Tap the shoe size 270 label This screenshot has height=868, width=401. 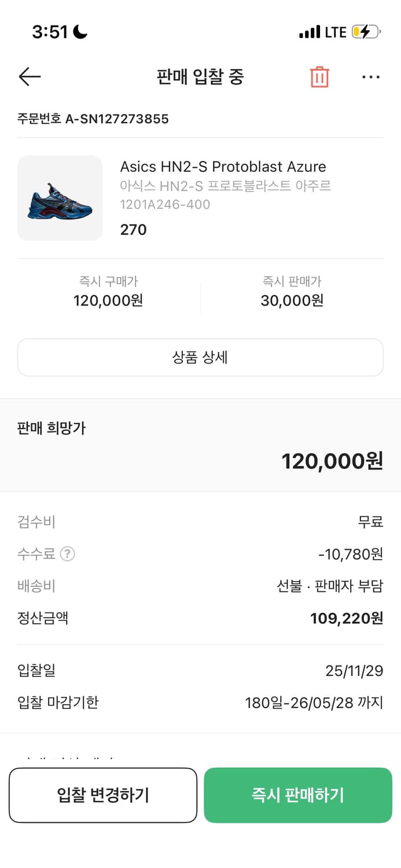(x=133, y=230)
